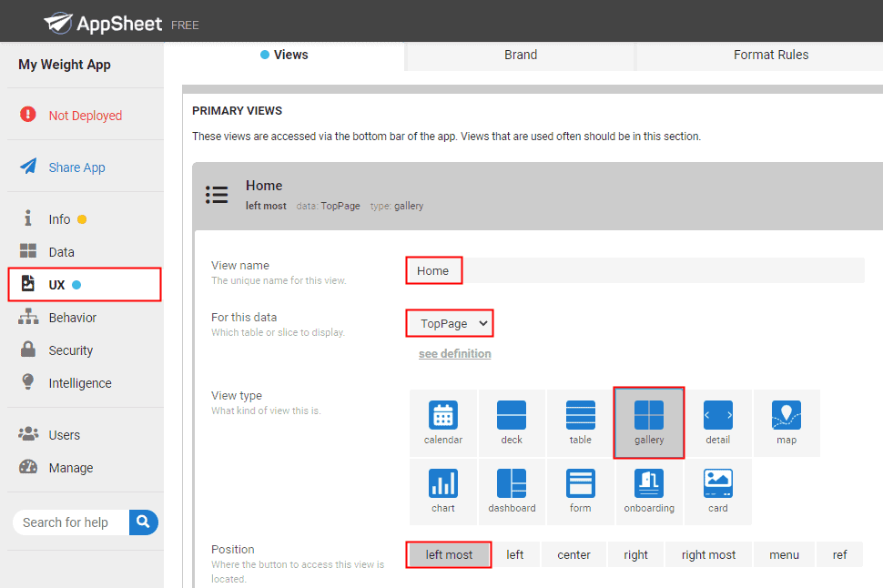This screenshot has height=588, width=883.
Task: Click the View name field containing Home
Action: click(634, 270)
